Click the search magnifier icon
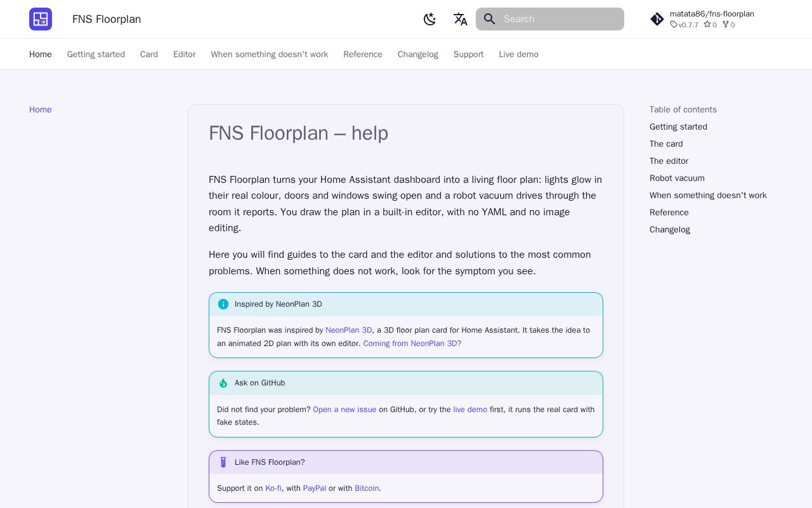812x508 pixels. 489,19
